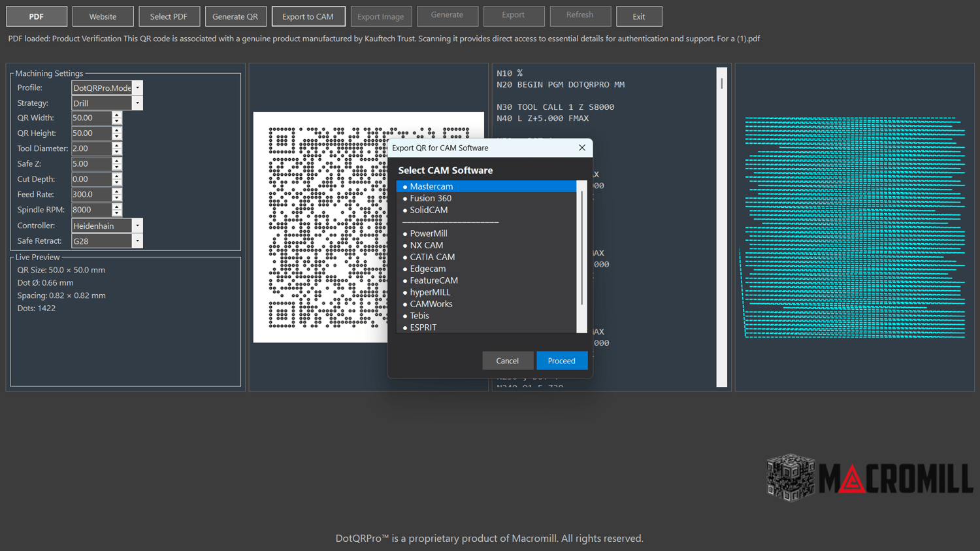This screenshot has width=980, height=551.
Task: Click Cancel in the export dialog
Action: click(x=507, y=361)
